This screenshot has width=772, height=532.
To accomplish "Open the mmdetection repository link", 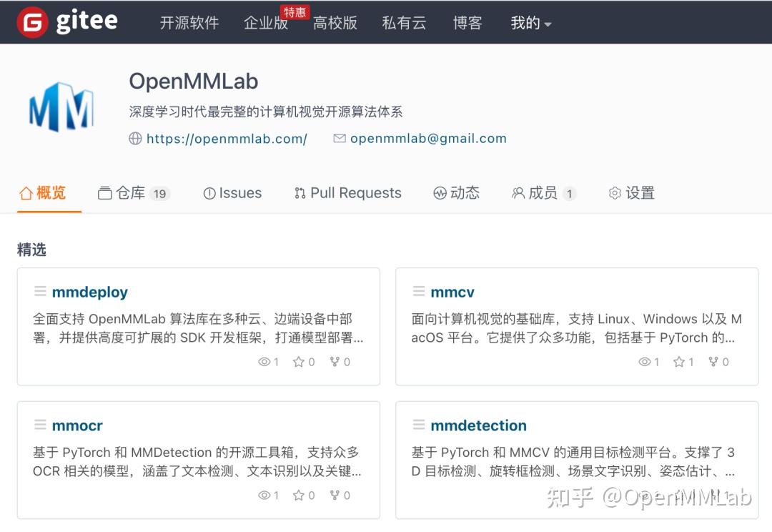I will click(x=478, y=425).
